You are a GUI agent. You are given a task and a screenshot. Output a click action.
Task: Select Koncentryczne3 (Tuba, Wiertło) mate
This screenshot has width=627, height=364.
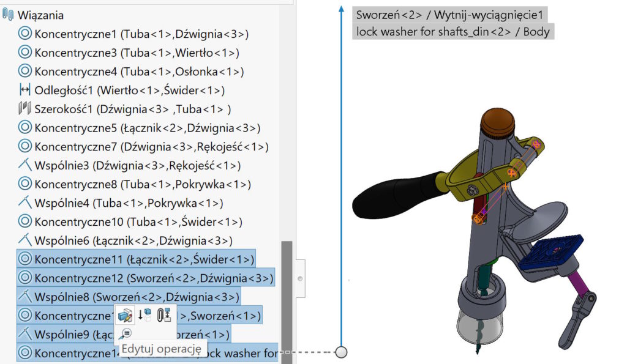(x=136, y=53)
